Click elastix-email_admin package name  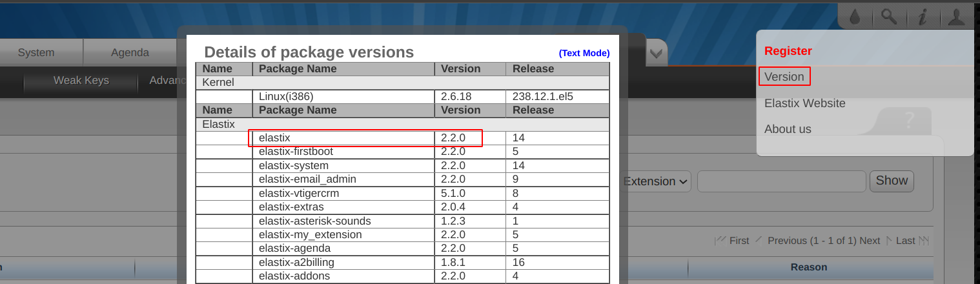[307, 179]
